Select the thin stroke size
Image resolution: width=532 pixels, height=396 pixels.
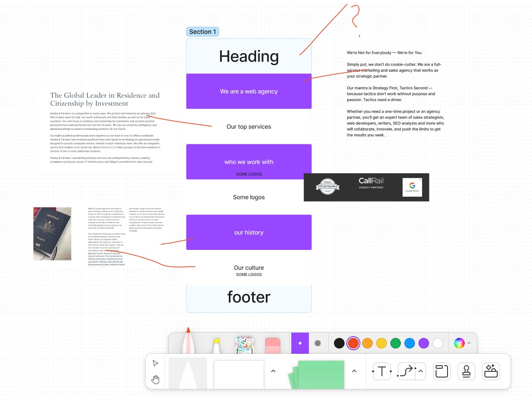[x=300, y=343]
